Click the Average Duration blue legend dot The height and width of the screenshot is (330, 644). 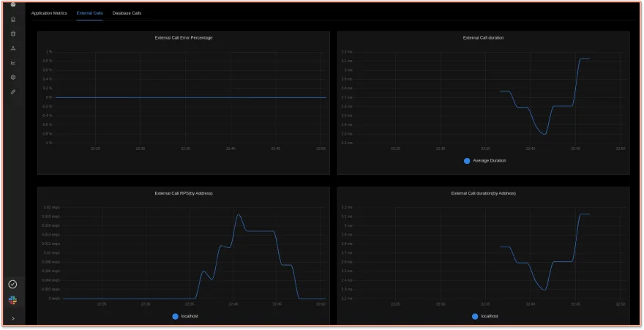coord(467,160)
